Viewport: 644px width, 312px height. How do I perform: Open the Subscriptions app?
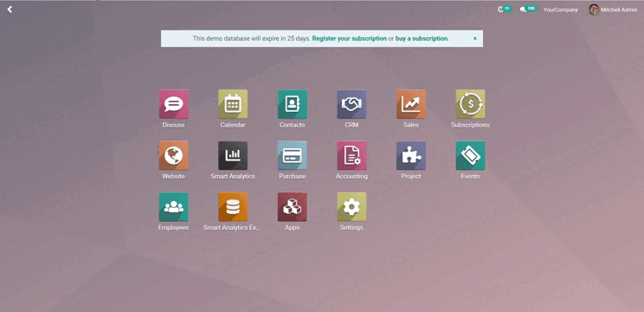pos(470,104)
